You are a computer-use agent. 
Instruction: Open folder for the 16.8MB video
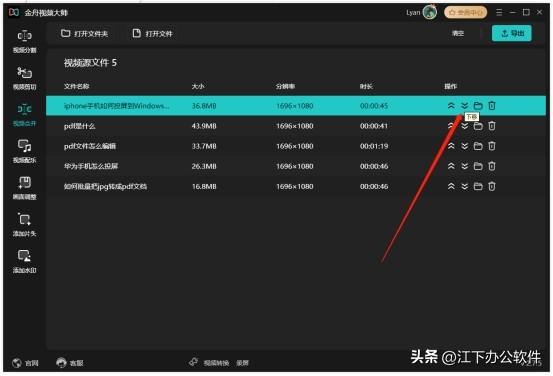coord(478,186)
